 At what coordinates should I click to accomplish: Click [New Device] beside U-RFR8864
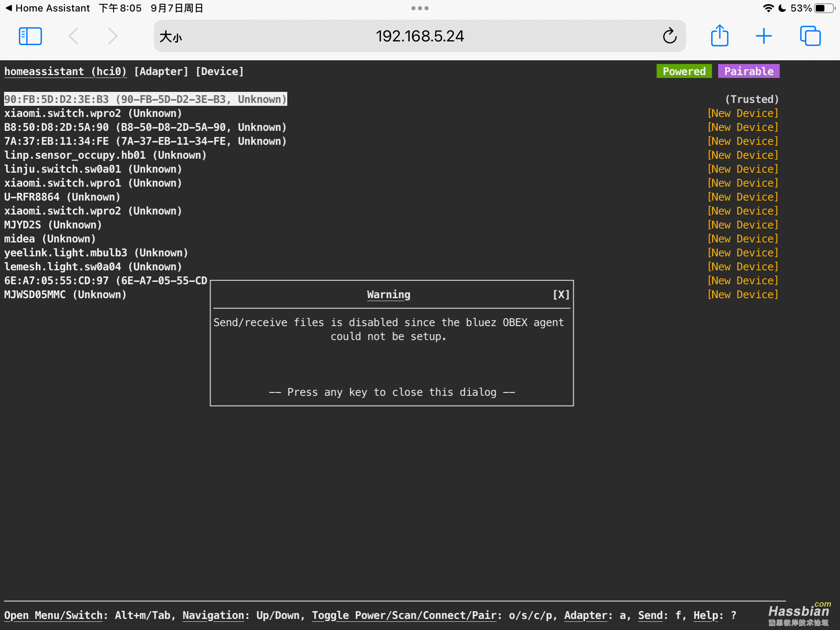[743, 197]
